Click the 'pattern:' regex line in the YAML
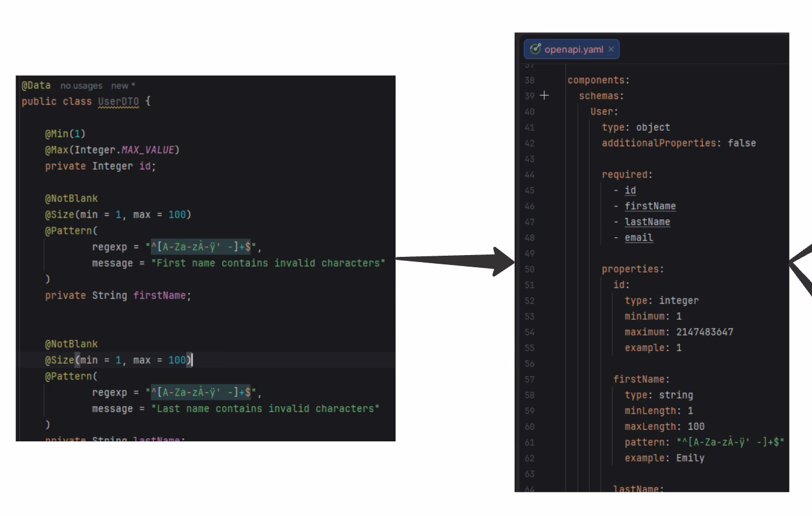812x516 pixels. pyautogui.click(x=704, y=443)
